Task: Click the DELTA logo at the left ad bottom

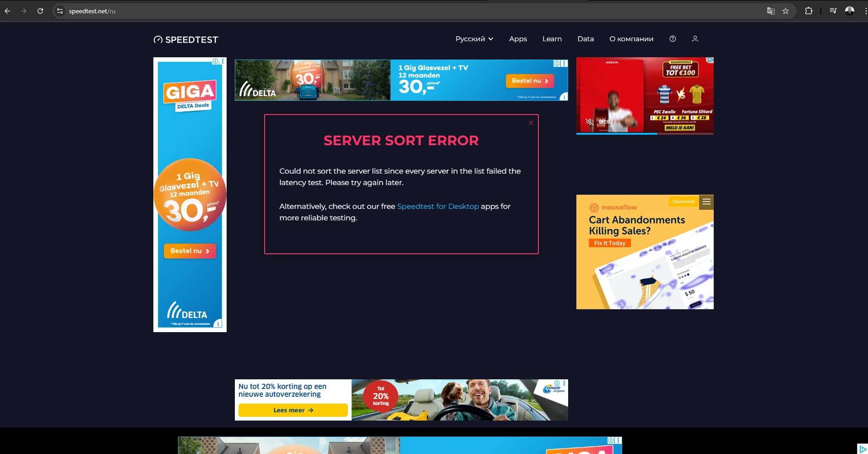Action: pyautogui.click(x=187, y=310)
